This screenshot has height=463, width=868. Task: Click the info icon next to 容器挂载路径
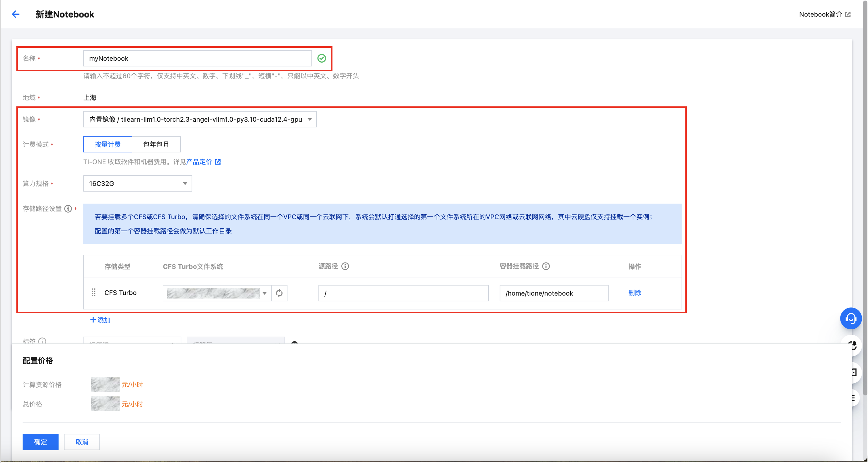[546, 266]
